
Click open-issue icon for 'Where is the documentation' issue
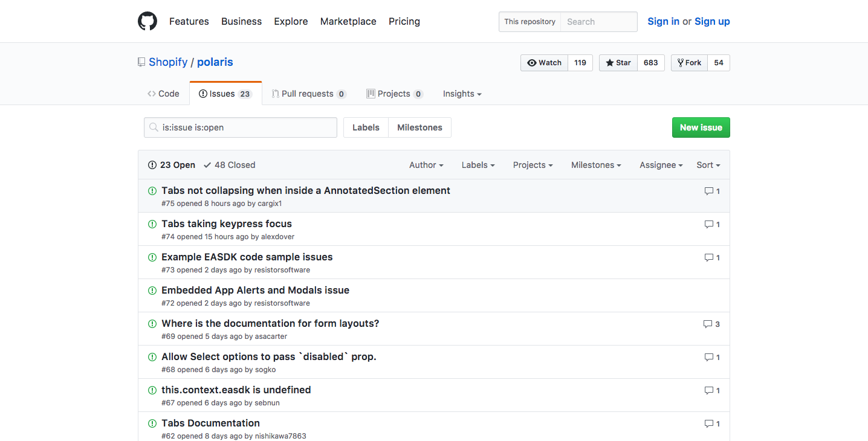click(x=152, y=324)
